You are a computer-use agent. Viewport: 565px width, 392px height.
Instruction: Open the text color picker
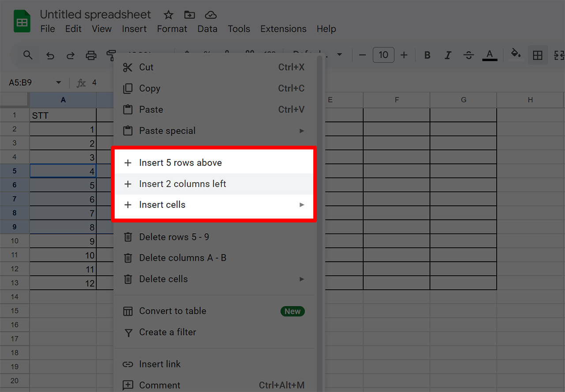pyautogui.click(x=490, y=55)
